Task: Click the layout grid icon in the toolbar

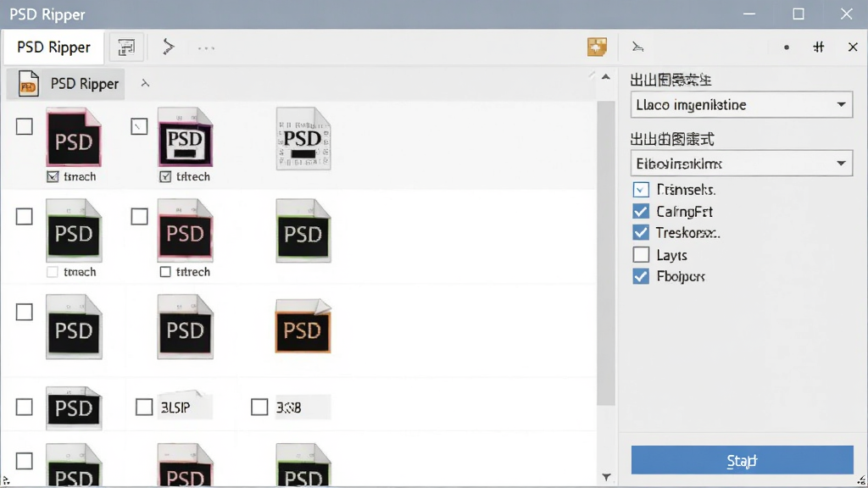Action: pos(127,47)
